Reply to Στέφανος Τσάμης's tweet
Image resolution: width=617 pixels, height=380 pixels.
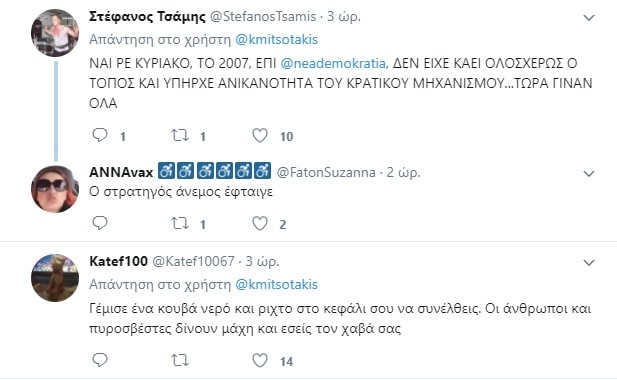[x=100, y=135]
